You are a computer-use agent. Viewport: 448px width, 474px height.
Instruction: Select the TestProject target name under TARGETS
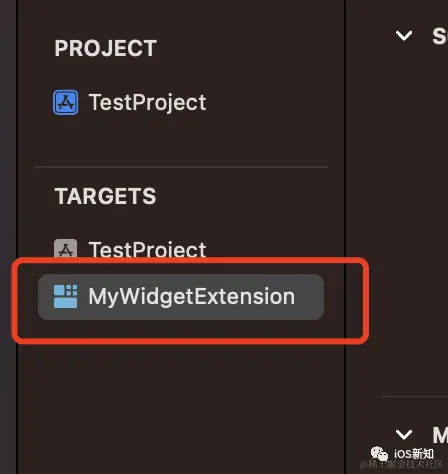click(x=147, y=249)
